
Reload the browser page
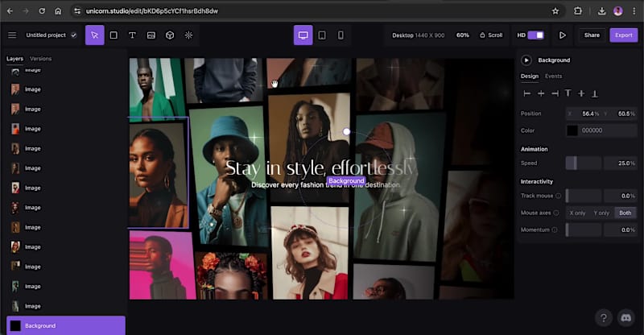click(42, 11)
